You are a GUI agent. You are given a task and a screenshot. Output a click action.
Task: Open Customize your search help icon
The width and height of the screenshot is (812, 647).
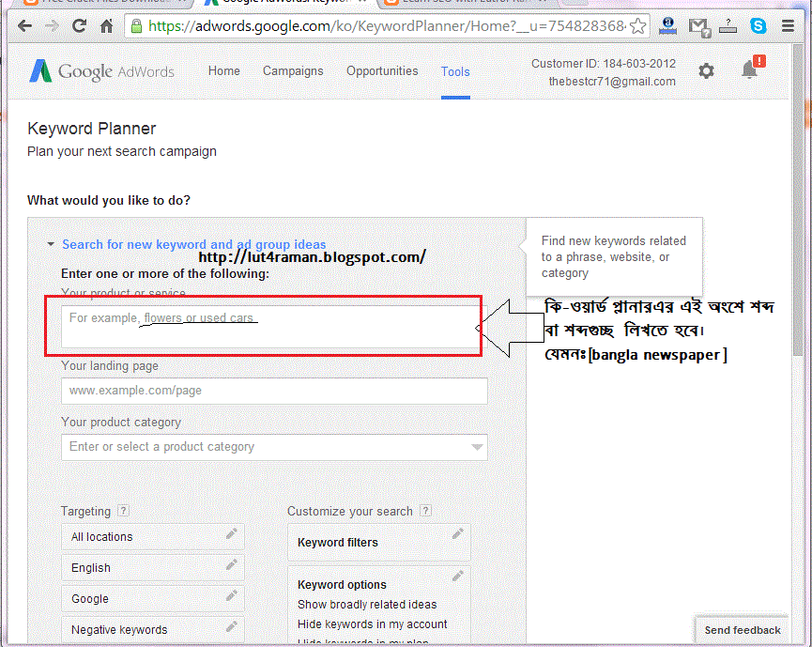tap(425, 511)
